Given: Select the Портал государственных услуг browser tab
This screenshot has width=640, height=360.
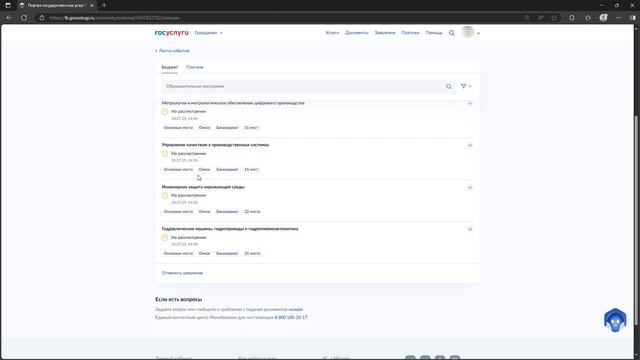Looking at the screenshot, I should tap(55, 5).
